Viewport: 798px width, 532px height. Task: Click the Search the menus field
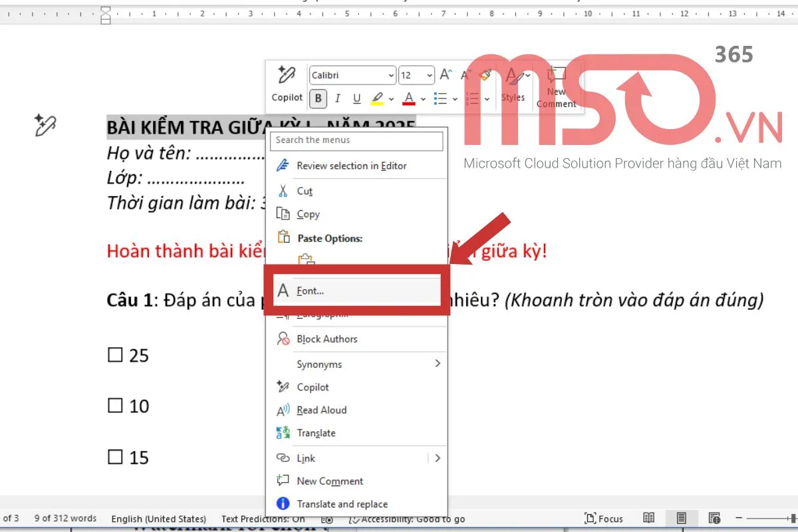click(356, 140)
